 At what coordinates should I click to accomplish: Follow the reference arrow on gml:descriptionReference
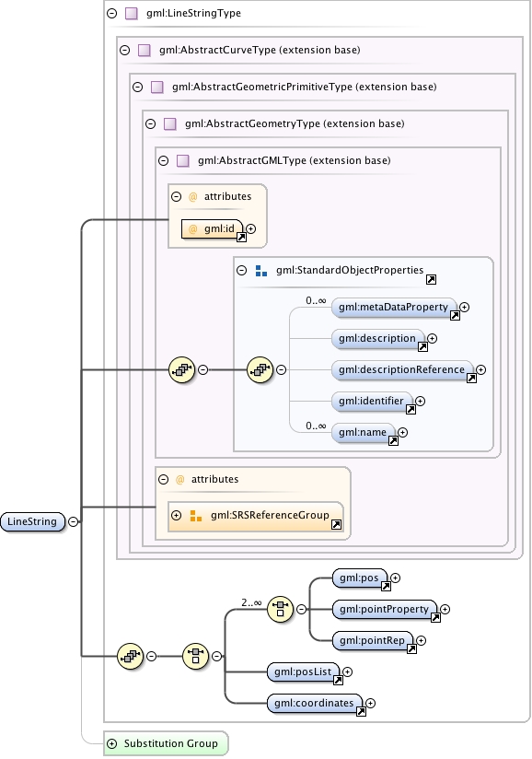tap(471, 378)
